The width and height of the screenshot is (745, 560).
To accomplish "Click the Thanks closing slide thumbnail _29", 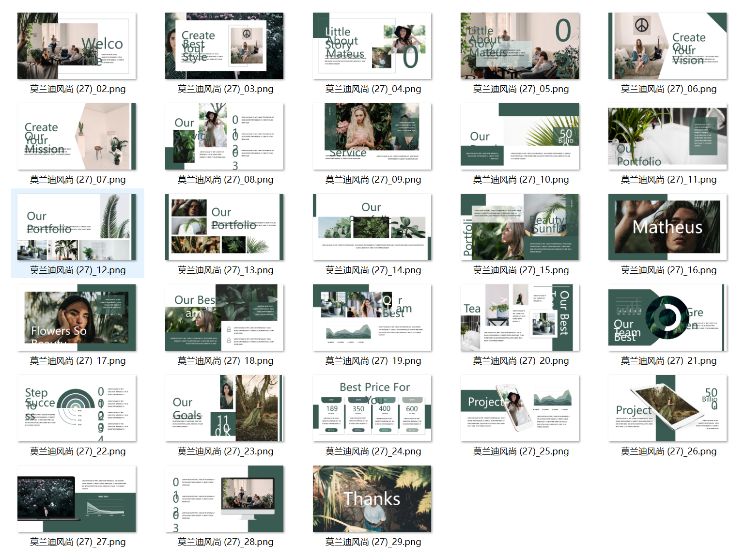I will (x=372, y=499).
